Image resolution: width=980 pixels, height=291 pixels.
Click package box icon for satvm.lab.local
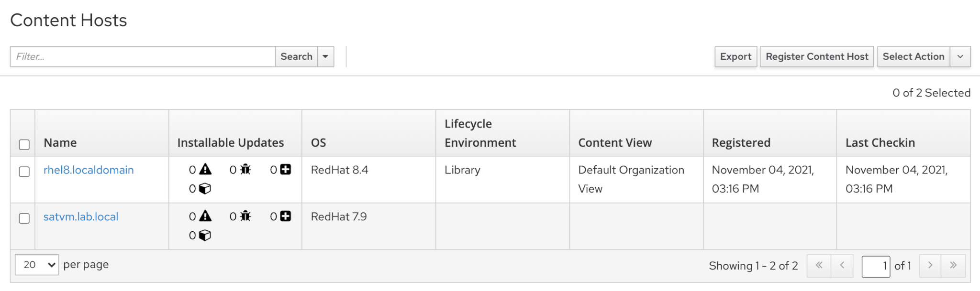[205, 236]
